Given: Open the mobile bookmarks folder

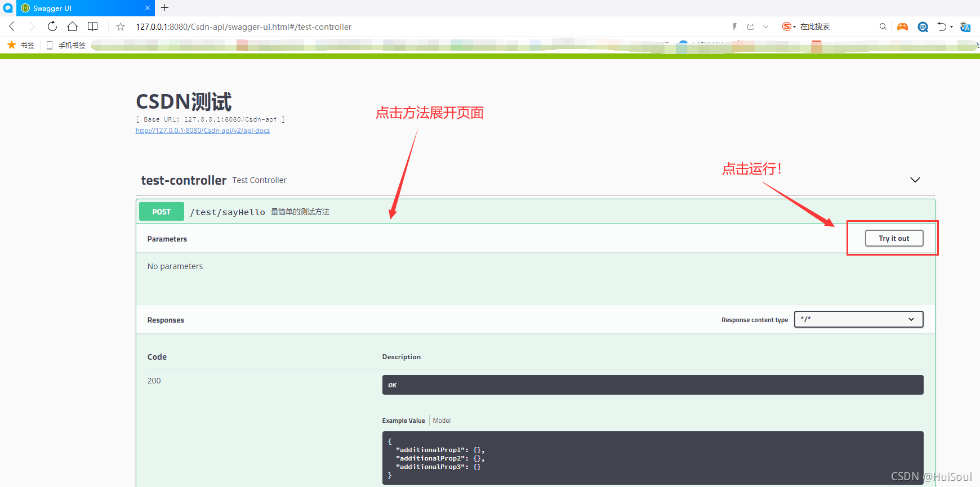Looking at the screenshot, I should click(x=66, y=45).
